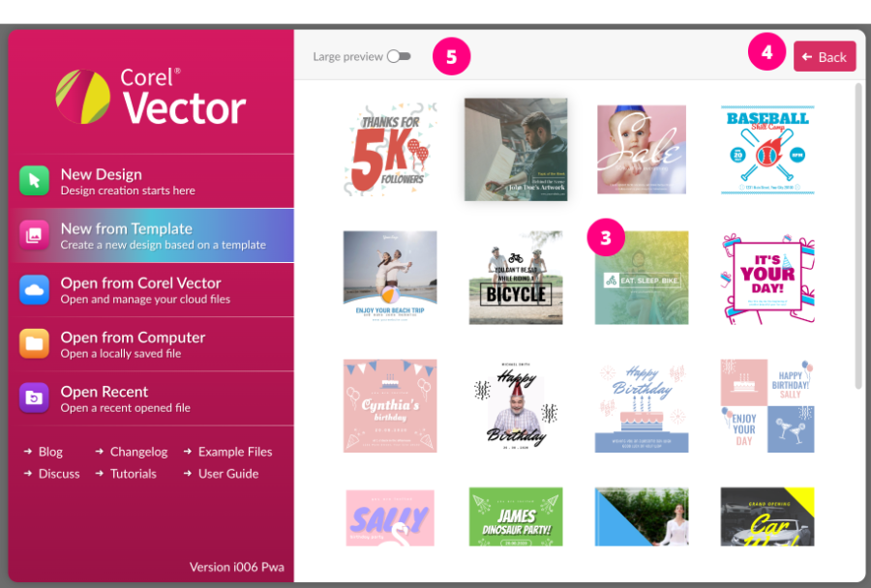Click the green New Design cursor icon

(x=35, y=181)
